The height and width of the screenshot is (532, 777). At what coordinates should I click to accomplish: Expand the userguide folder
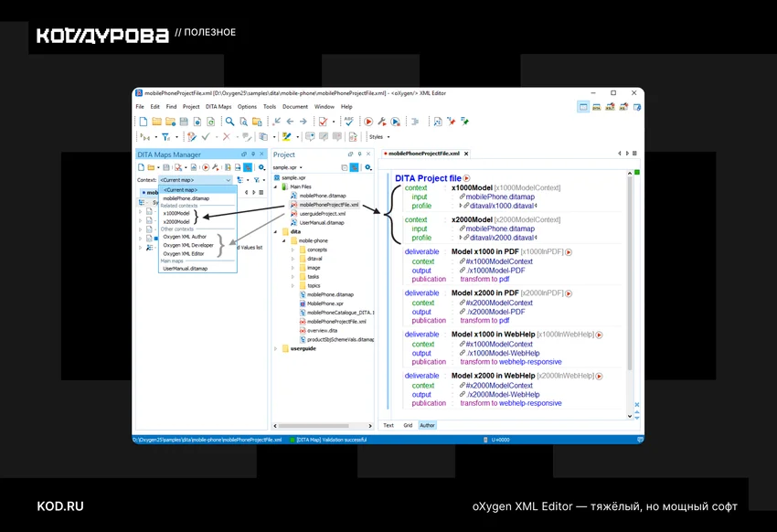click(276, 348)
